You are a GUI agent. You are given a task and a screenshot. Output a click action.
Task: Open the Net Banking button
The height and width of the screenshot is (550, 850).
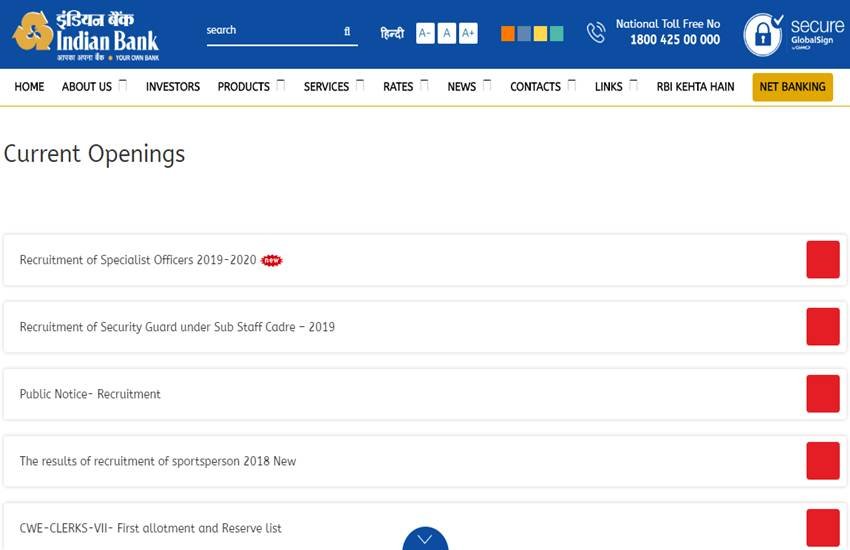click(792, 87)
